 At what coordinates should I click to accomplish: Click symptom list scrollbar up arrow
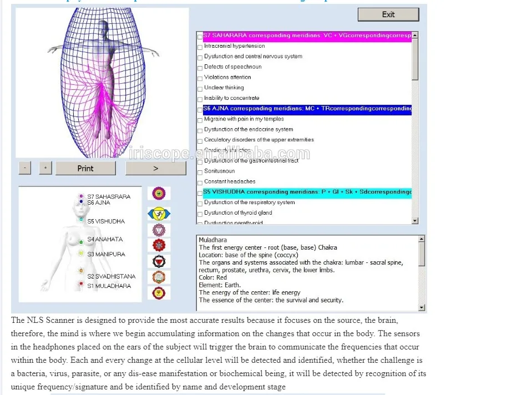[x=415, y=36]
